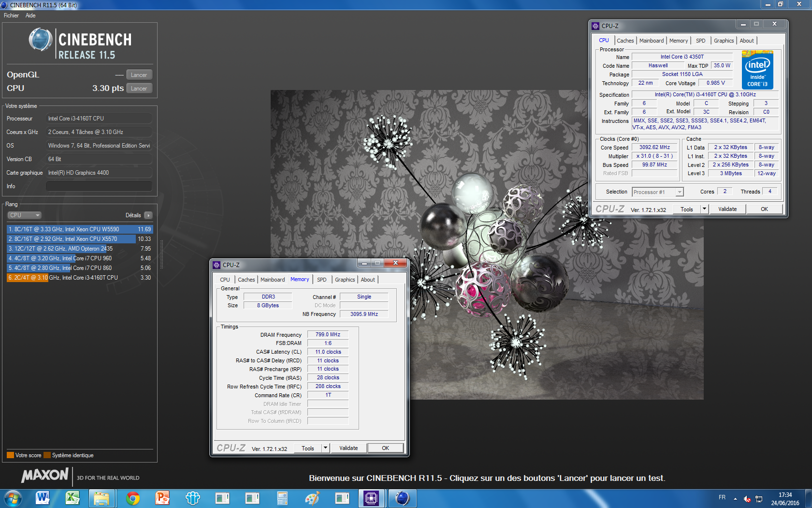Open the Calculator taskbar icon

click(x=282, y=498)
